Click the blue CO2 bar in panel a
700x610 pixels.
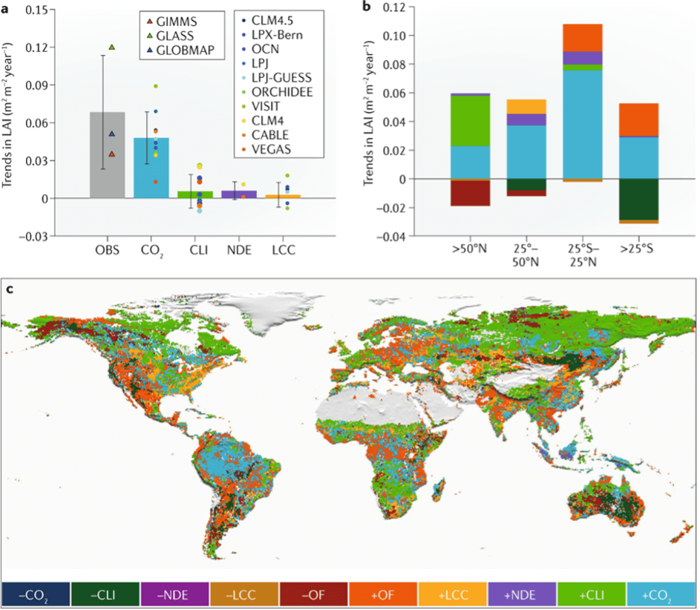click(151, 168)
